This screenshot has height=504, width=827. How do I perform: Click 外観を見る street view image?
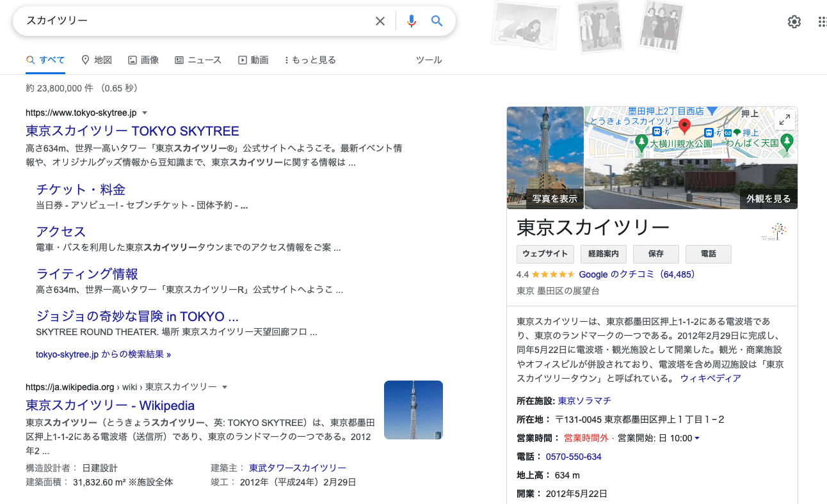tap(768, 199)
